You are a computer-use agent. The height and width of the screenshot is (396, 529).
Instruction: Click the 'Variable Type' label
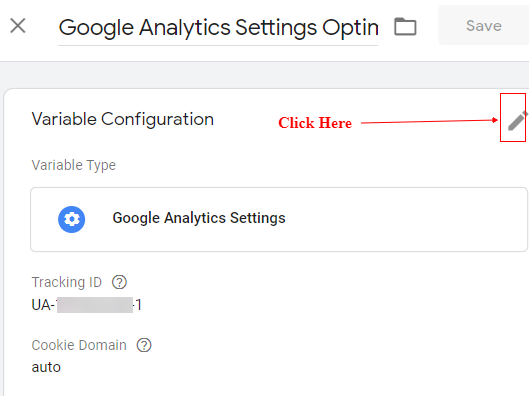(x=74, y=165)
